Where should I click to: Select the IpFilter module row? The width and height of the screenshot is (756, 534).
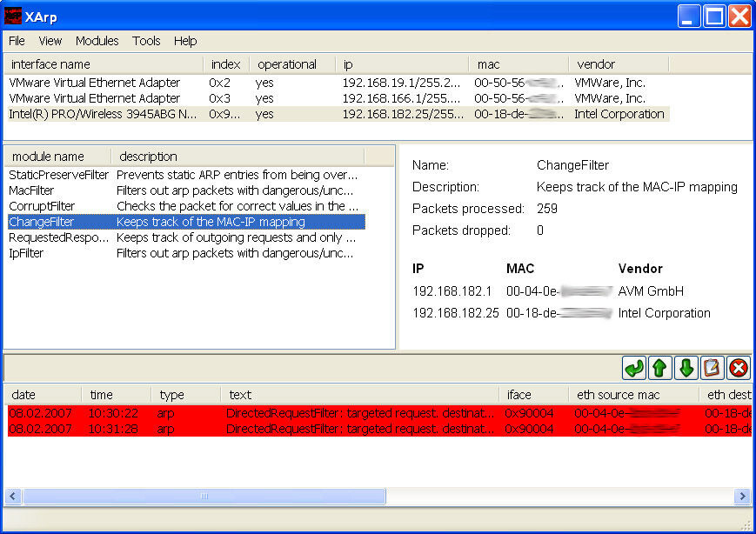click(x=26, y=253)
